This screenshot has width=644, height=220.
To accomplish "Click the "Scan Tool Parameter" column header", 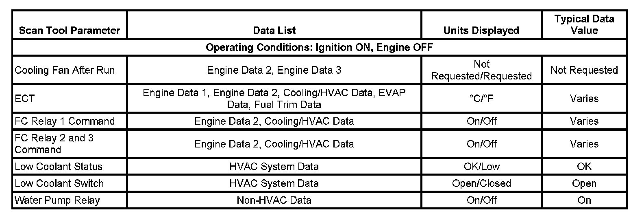I will point(70,31).
